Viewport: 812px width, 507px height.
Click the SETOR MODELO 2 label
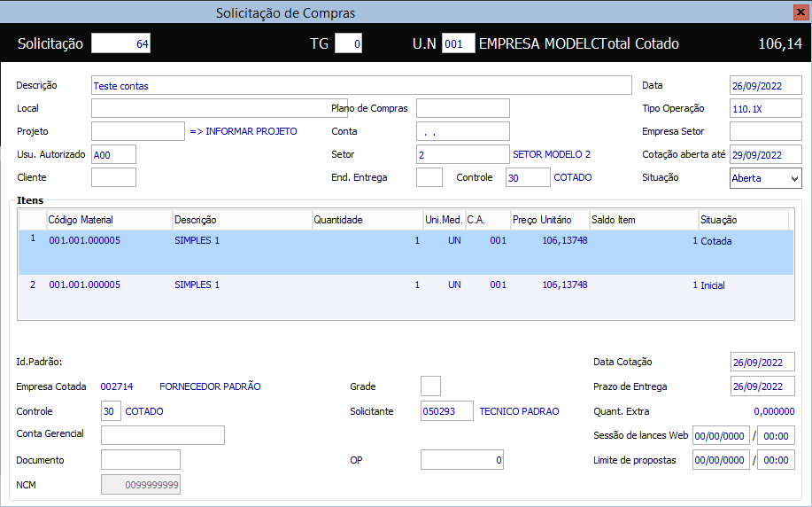point(552,154)
